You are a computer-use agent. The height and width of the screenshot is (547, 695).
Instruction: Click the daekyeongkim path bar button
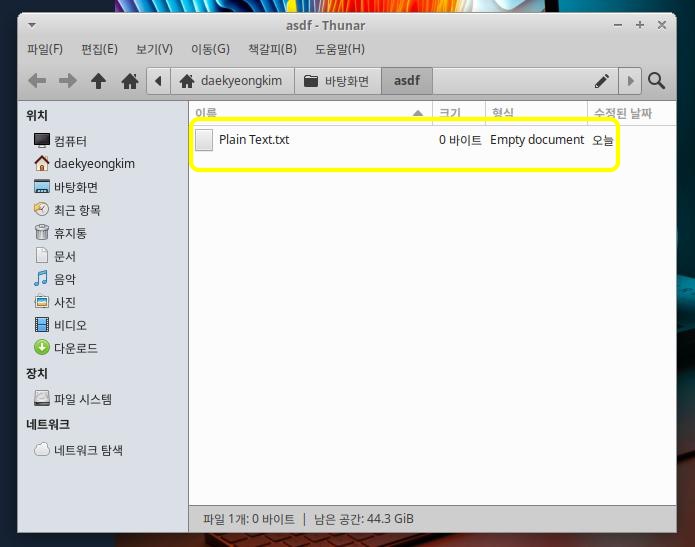(232, 81)
